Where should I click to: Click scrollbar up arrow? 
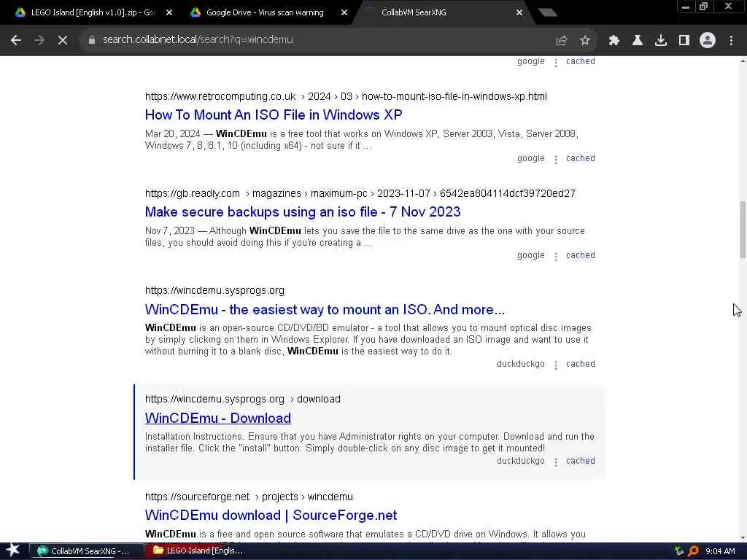[743, 61]
